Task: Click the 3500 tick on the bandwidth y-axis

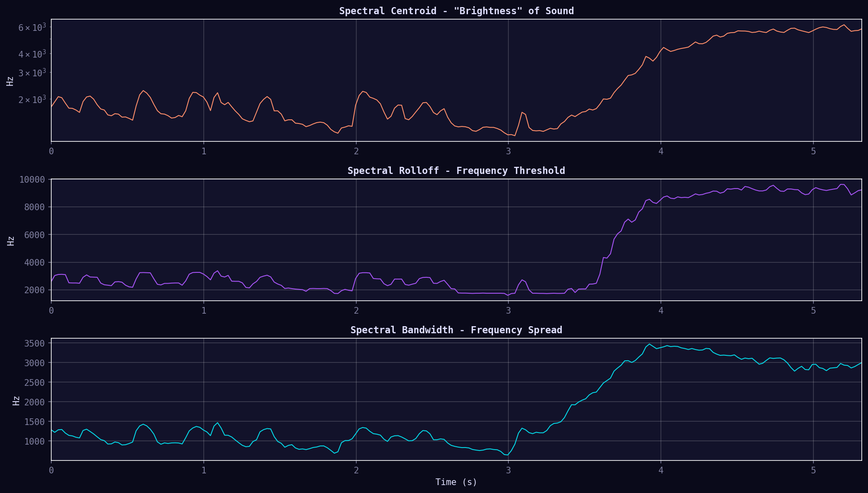Action: [35, 343]
